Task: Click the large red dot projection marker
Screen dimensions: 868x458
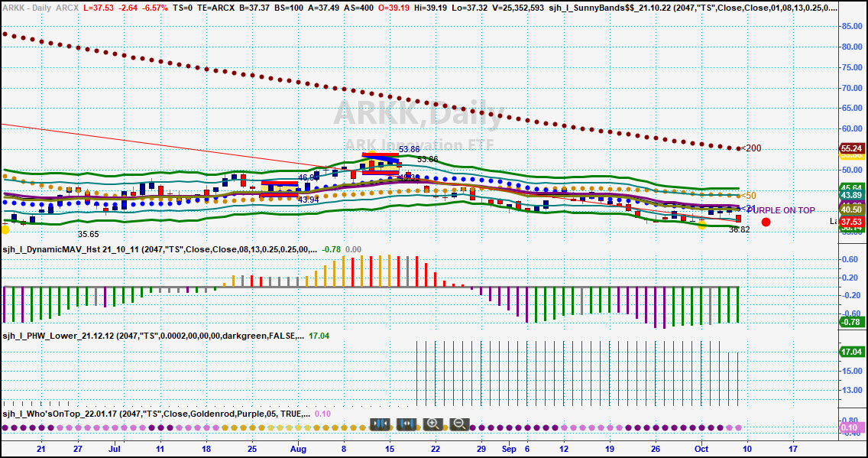Action: 766,222
